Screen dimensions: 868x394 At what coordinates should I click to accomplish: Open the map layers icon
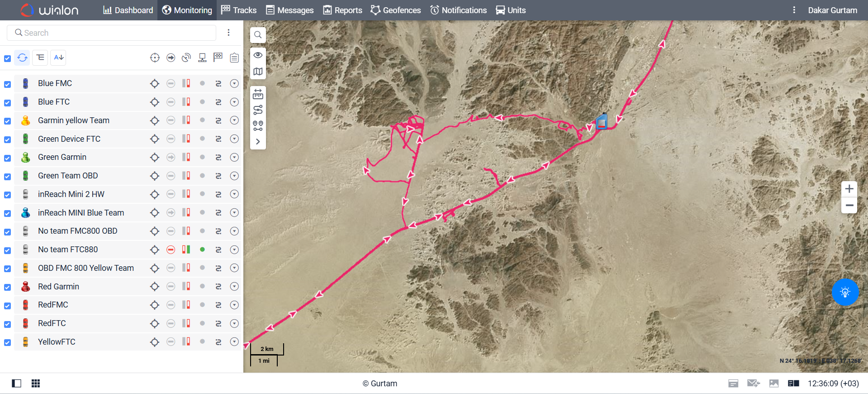(258, 72)
